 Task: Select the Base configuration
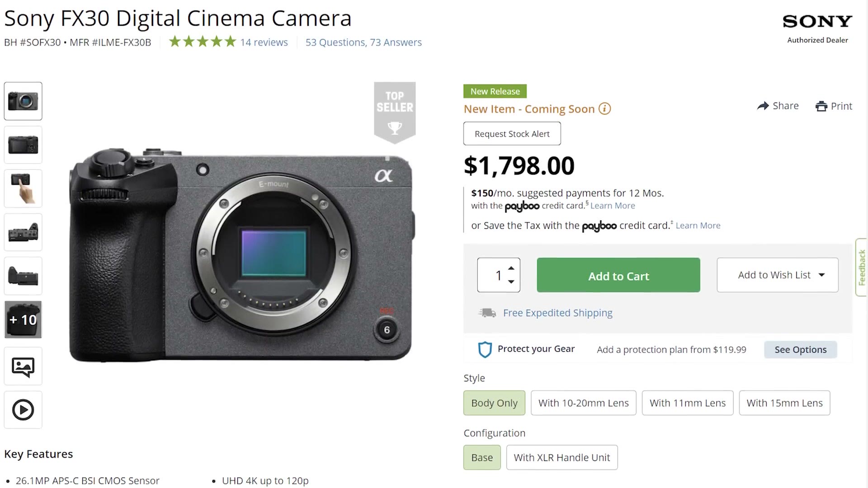tap(482, 458)
